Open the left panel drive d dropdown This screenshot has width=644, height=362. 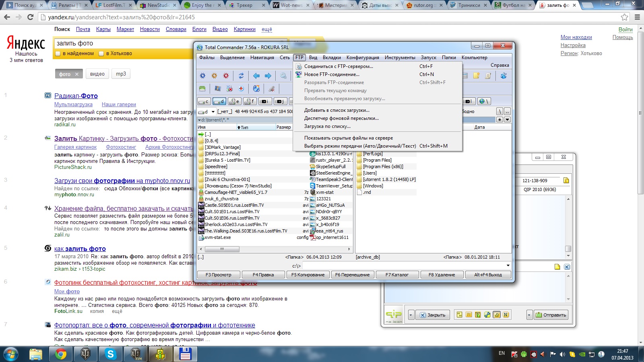coord(213,112)
